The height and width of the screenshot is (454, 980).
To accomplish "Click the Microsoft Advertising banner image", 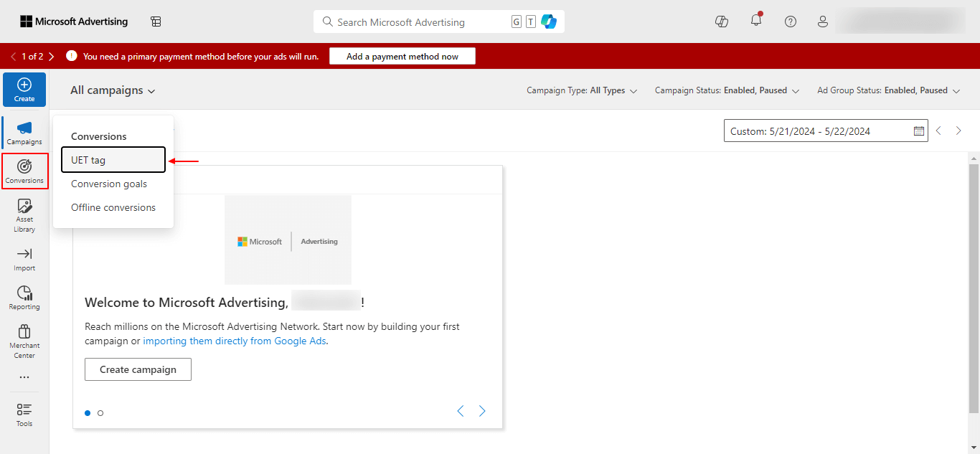I will (x=288, y=240).
